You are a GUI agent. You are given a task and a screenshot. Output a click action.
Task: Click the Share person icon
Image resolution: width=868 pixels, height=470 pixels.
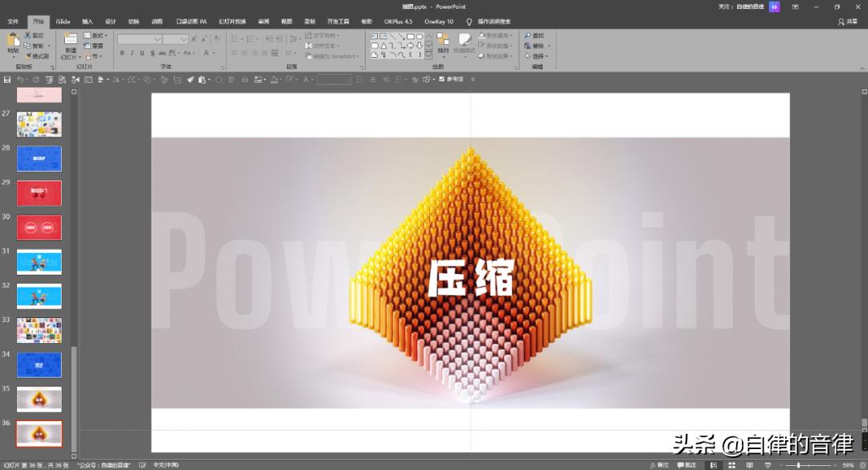pos(841,22)
